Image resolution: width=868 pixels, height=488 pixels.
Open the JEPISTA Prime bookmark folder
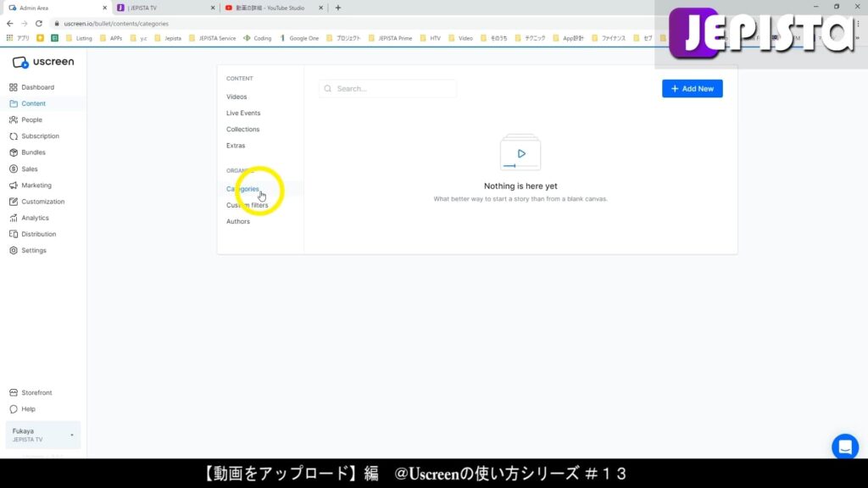[x=390, y=38]
